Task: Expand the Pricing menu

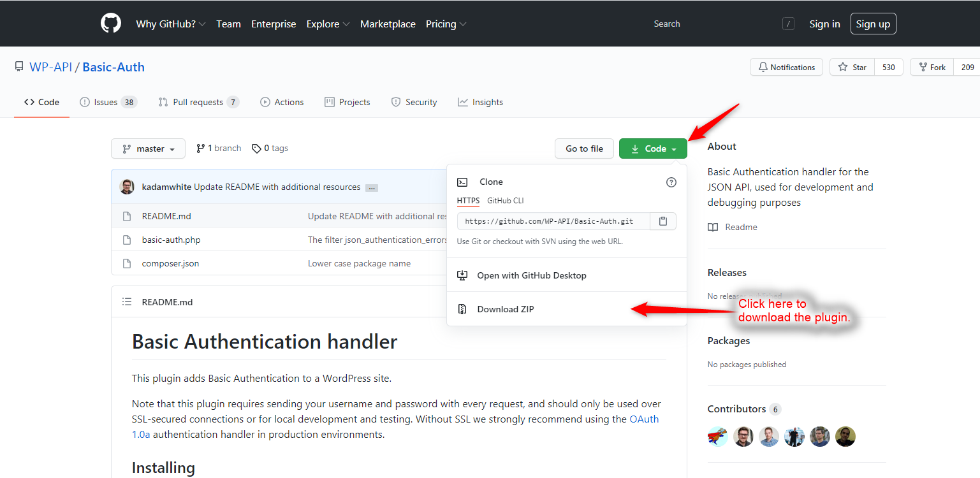Action: (x=446, y=24)
